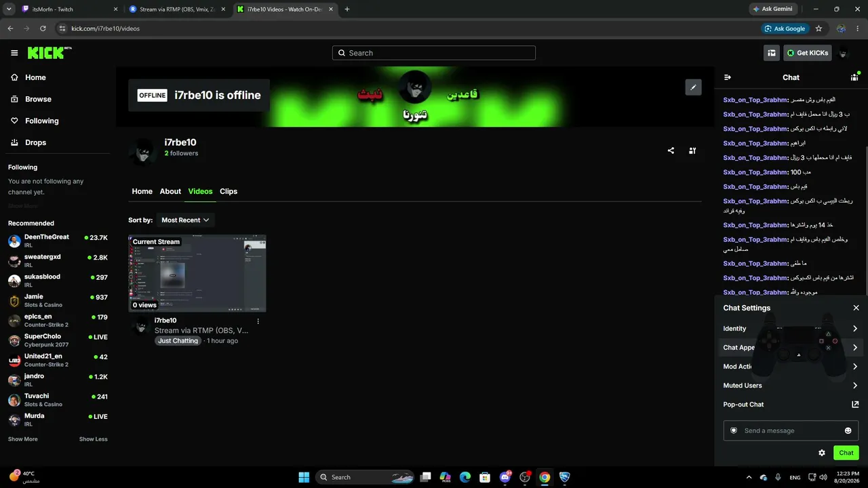This screenshot has width=868, height=488.
Task: Click the KICK logo
Action: 50,53
